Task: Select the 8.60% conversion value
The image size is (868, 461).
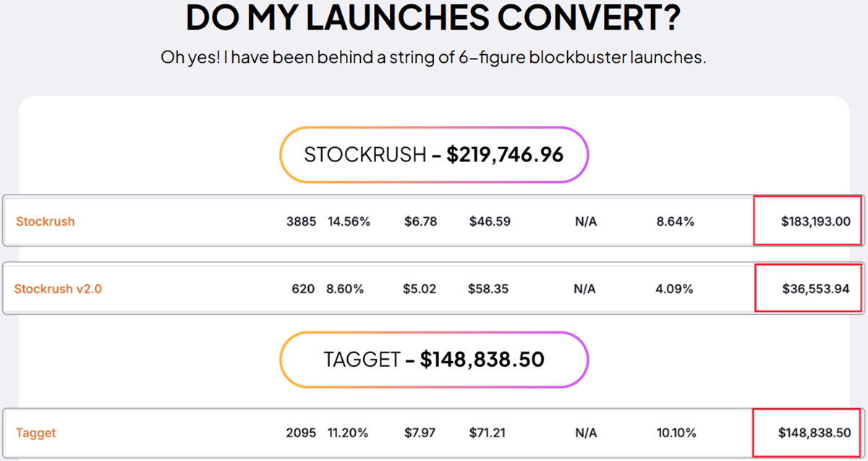Action: tap(345, 289)
